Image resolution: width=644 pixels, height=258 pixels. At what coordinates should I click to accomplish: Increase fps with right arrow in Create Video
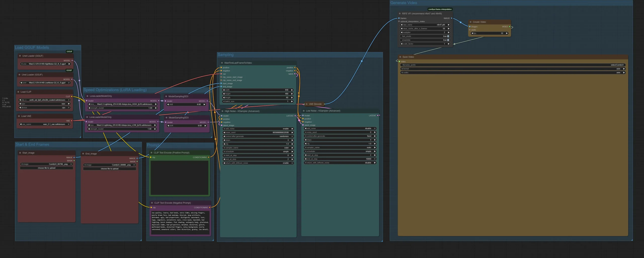click(x=507, y=33)
